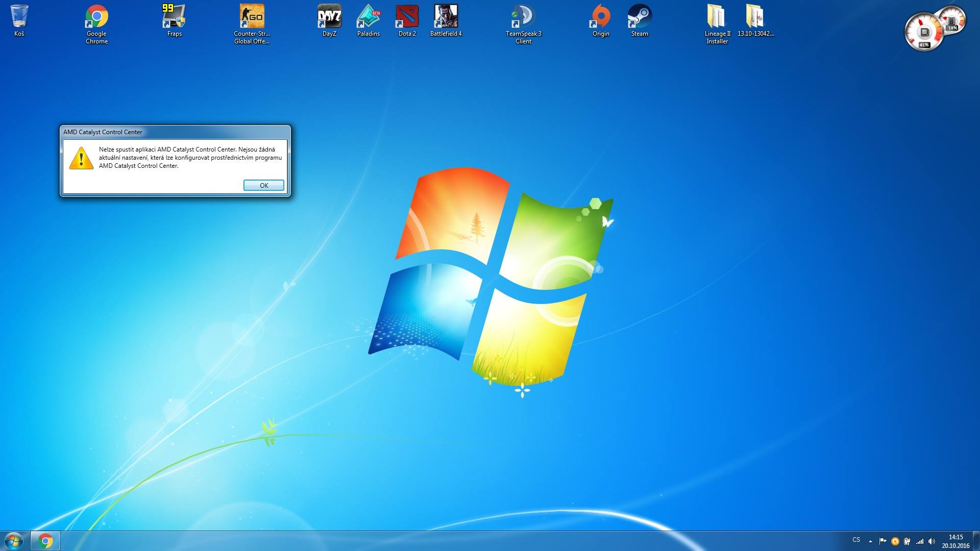The height and width of the screenshot is (551, 980).
Task: Open the network signal tray icon
Action: (x=920, y=541)
